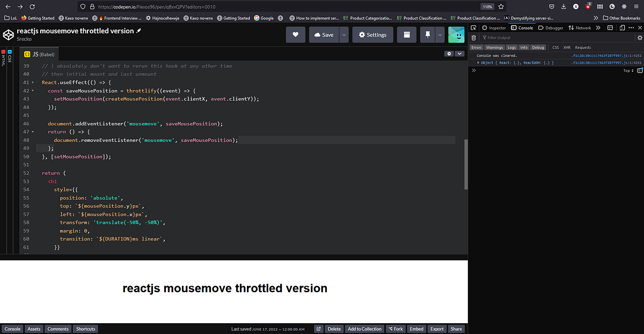Open the Save button dropdown
This screenshot has height=334, width=644.
[344, 34]
